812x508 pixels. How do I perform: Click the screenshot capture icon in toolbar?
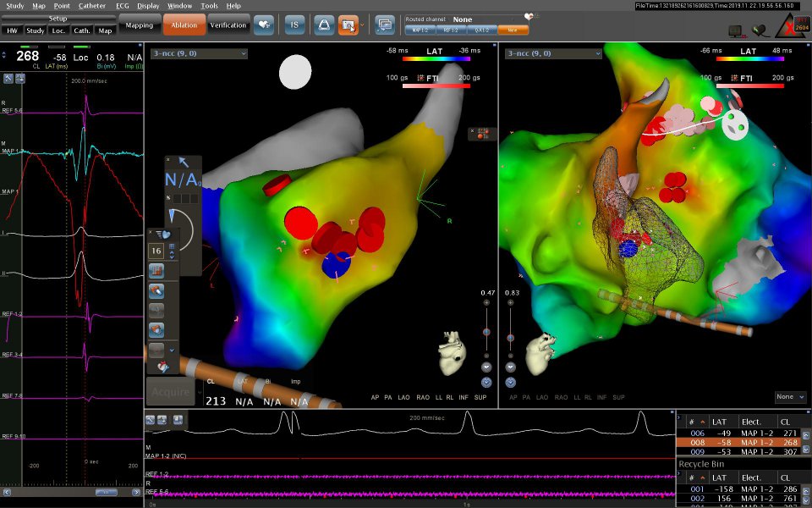click(348, 25)
